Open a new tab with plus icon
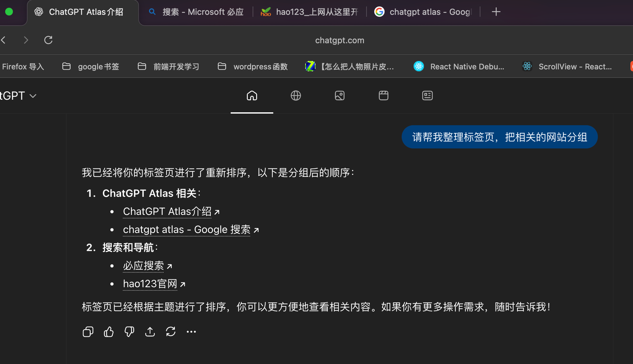The image size is (633, 364). [496, 12]
